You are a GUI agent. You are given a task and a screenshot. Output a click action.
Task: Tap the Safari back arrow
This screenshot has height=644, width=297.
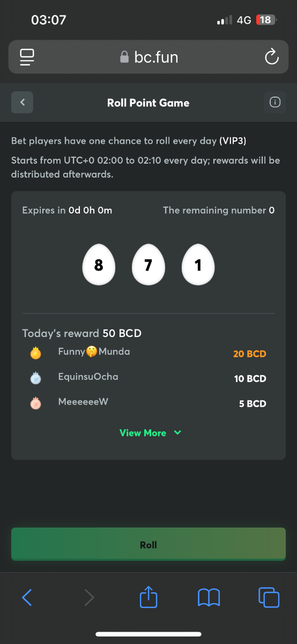coord(27,597)
